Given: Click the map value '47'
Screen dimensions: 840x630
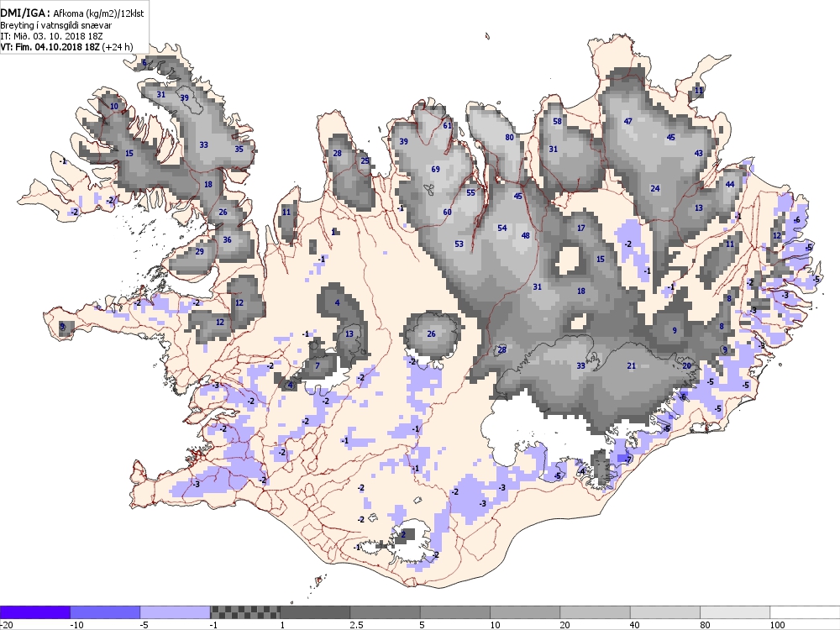Looking at the screenshot, I should 627,122.
